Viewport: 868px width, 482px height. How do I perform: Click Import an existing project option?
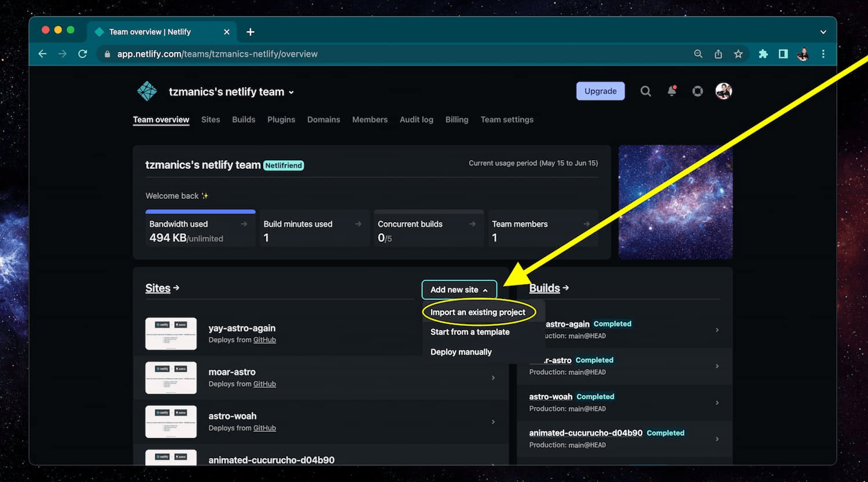[x=477, y=312]
